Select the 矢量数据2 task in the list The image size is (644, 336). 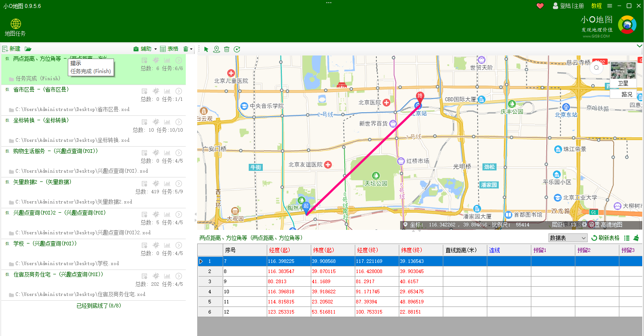(x=93, y=192)
